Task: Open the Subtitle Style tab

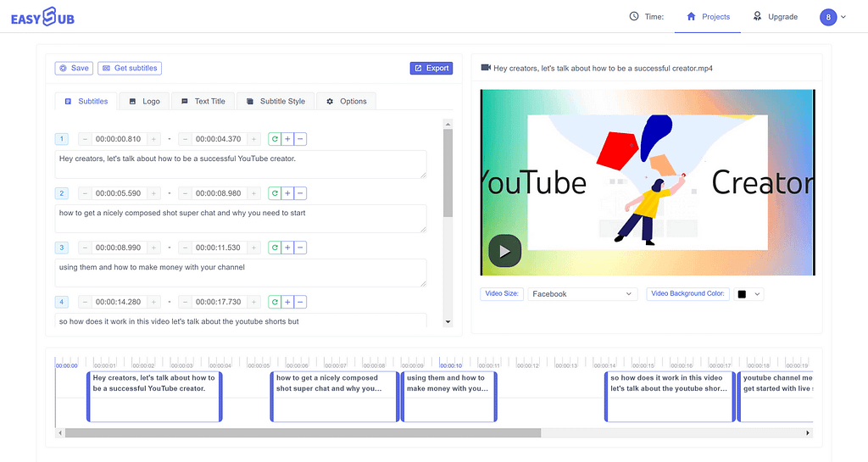Action: (275, 101)
